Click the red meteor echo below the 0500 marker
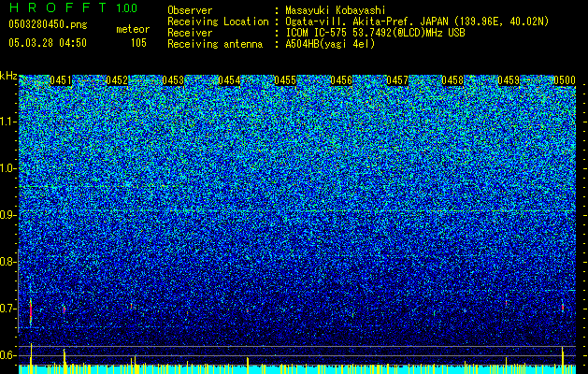Screen dimensions: 588x374 pyautogui.click(x=563, y=306)
